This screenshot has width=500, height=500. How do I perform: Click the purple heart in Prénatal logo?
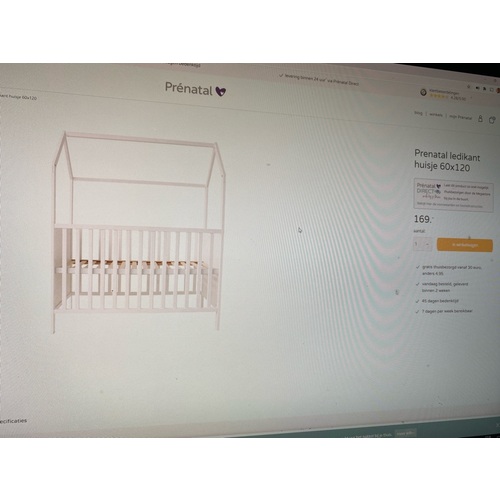(x=220, y=91)
